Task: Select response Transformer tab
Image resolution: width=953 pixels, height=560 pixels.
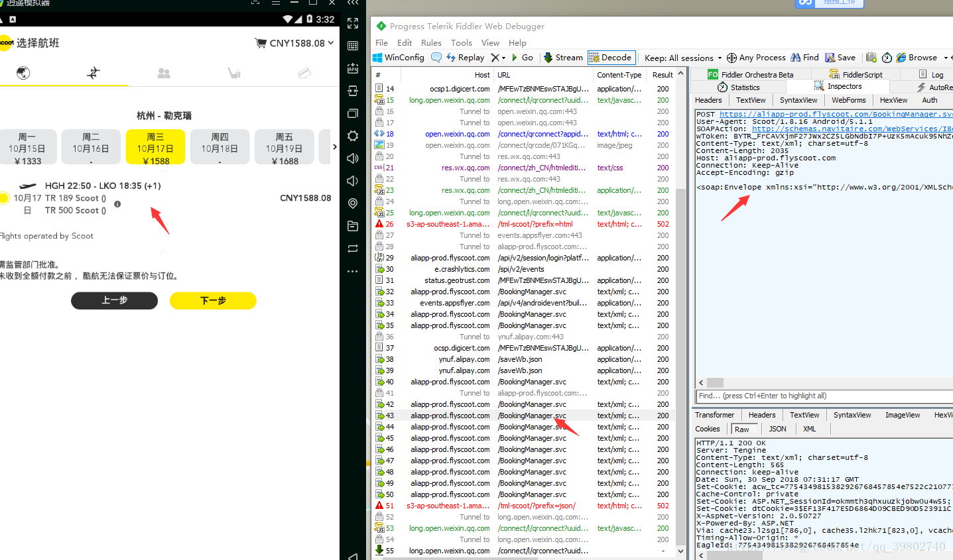Action: click(x=715, y=415)
